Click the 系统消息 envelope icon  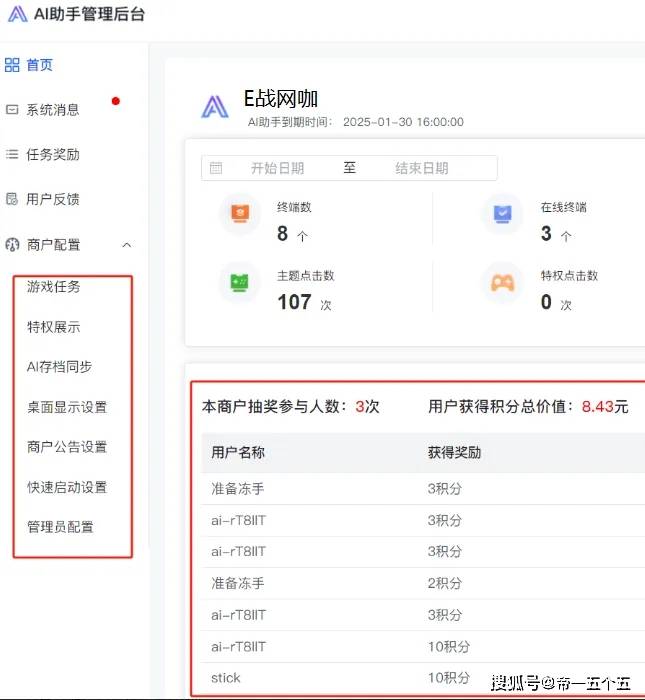click(12, 110)
